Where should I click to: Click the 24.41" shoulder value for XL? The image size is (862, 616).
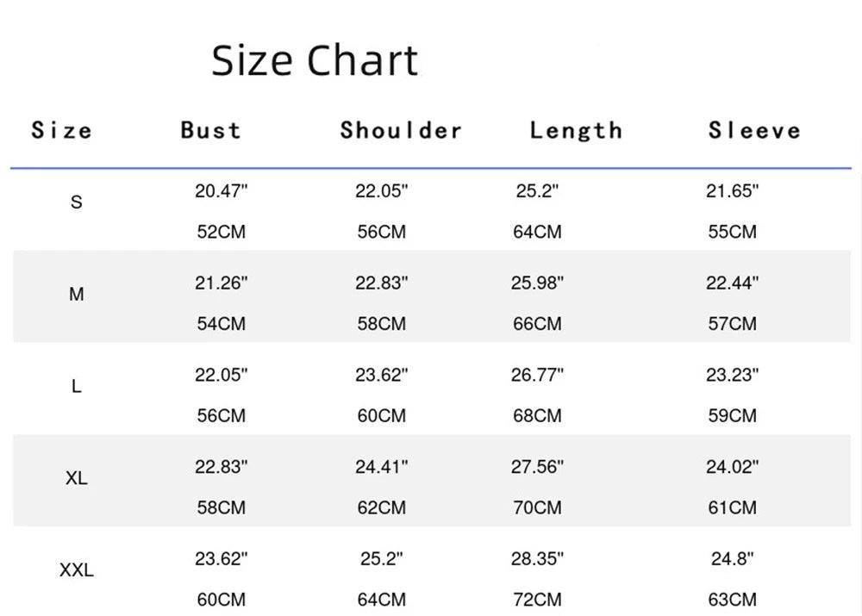click(x=382, y=467)
